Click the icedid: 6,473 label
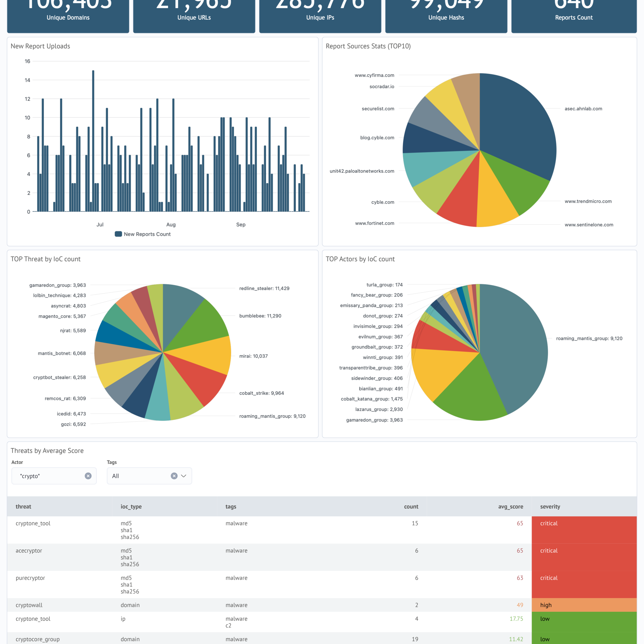This screenshot has width=644, height=644. point(71,414)
